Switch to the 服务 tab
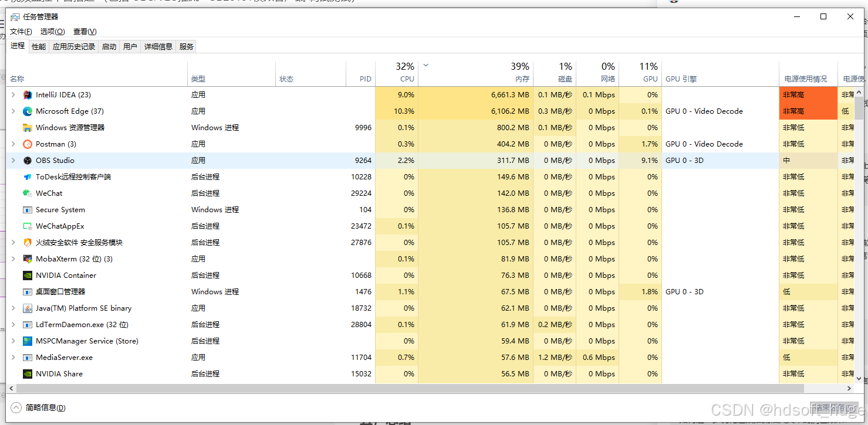 coord(186,47)
